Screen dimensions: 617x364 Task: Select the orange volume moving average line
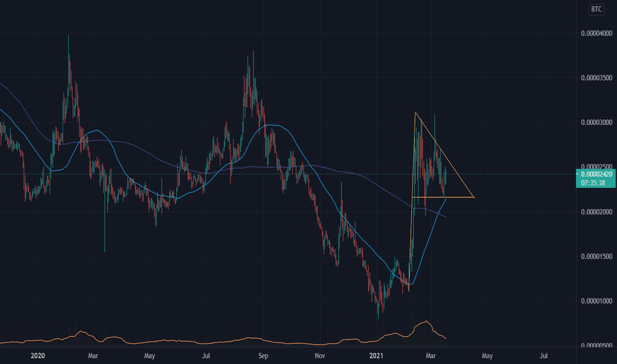tap(222, 341)
